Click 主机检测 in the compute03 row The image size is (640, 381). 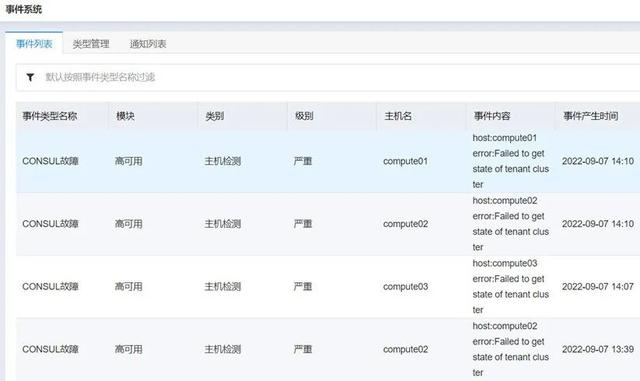coord(223,286)
